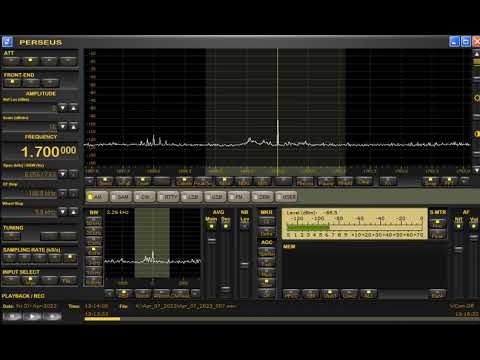Enable the lower S-MTR mode button
The height and width of the screenshot is (360, 480).
click(x=437, y=234)
